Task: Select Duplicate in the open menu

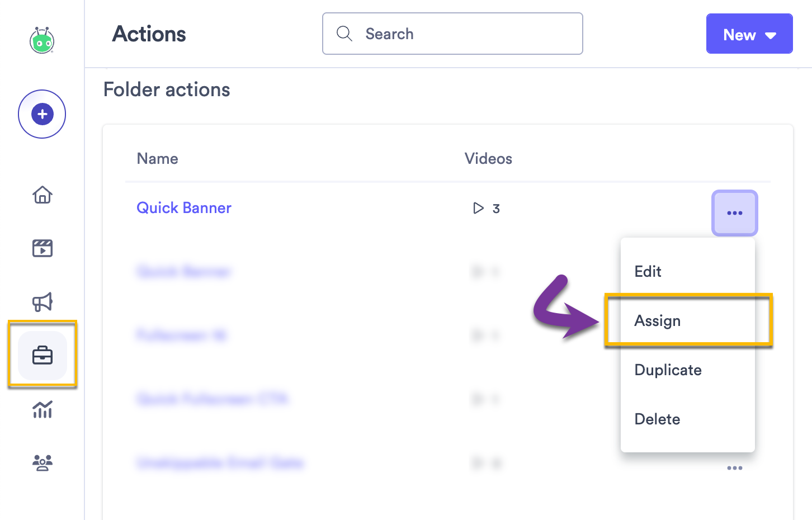Action: pyautogui.click(x=668, y=370)
